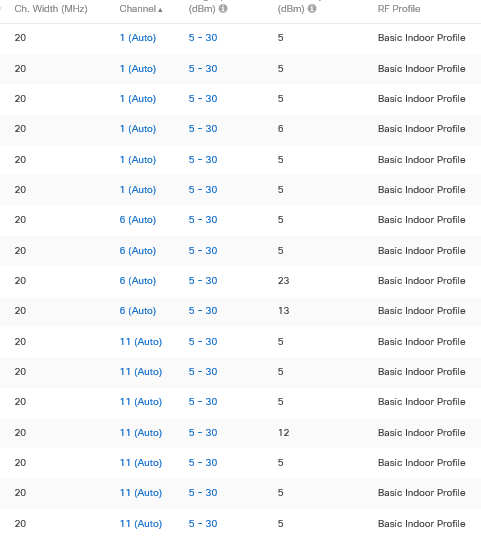Image resolution: width=481 pixels, height=539 pixels.
Task: Open 11 (Auto) channel in 12 dBm row
Action: 141,432
